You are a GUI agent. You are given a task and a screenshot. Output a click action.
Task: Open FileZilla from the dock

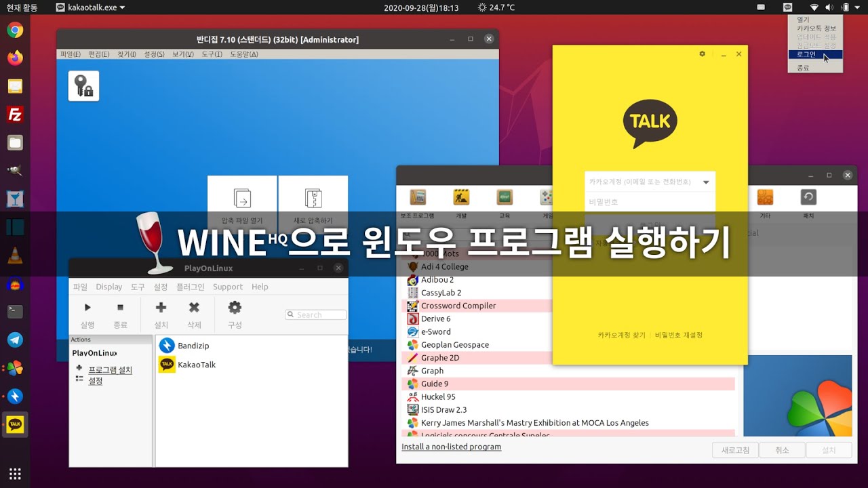(x=15, y=115)
